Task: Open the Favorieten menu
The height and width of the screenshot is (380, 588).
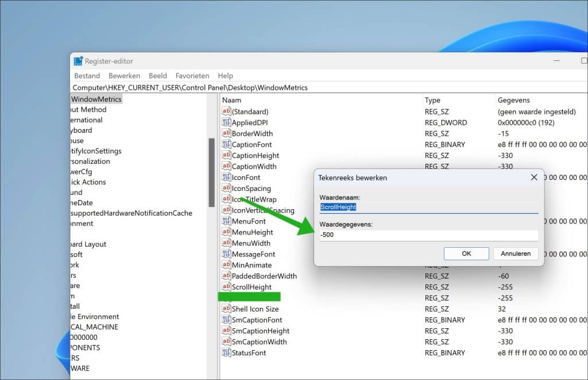Action: tap(192, 76)
